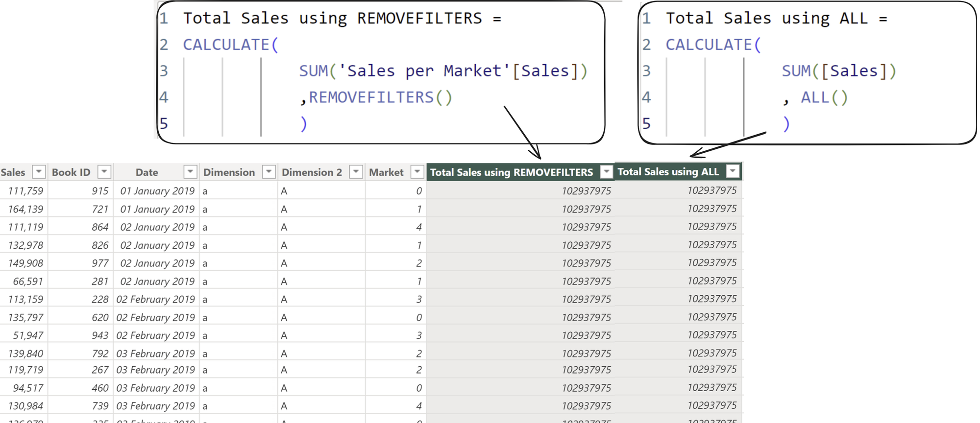Image resolution: width=980 pixels, height=423 pixels.
Task: Open the Market column filter dropdown
Action: [417, 172]
